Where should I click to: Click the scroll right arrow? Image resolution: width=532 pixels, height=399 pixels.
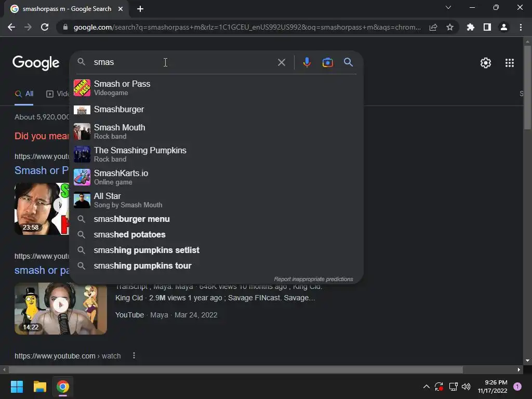[519, 369]
